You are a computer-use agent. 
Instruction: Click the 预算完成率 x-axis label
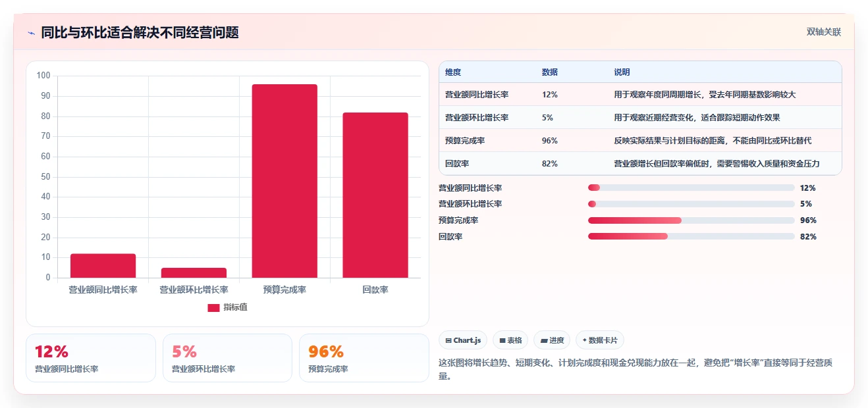coord(285,290)
